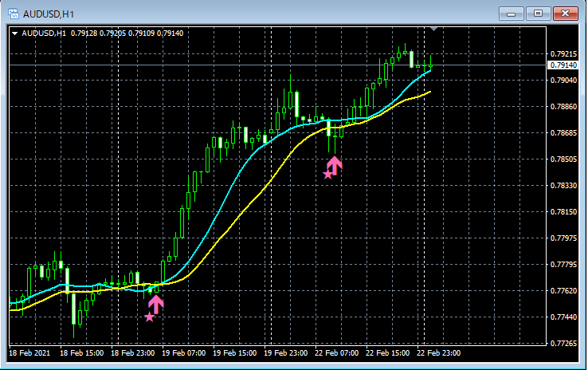
Task: Select the upper pink up-arrow signal
Action: point(334,166)
